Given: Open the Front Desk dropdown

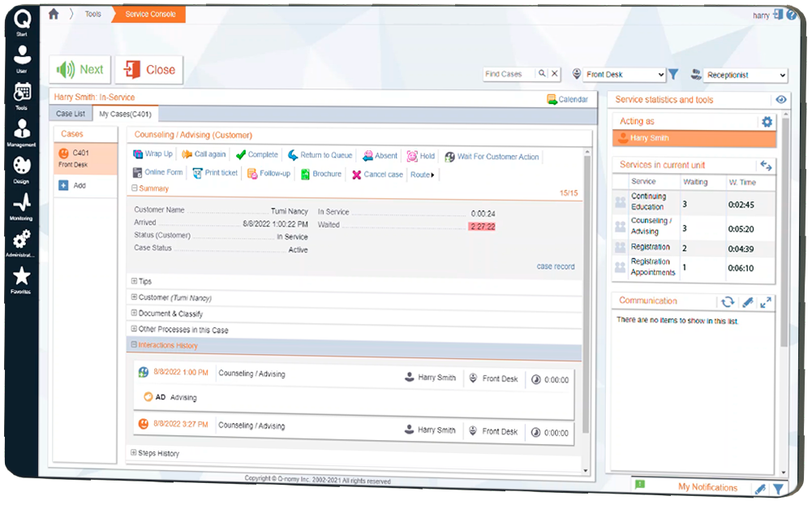Looking at the screenshot, I should click(625, 75).
